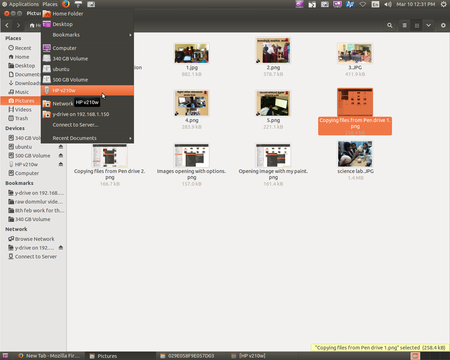Open Music folder in sidebar
Viewport: 450px width, 360px height.
(19, 92)
